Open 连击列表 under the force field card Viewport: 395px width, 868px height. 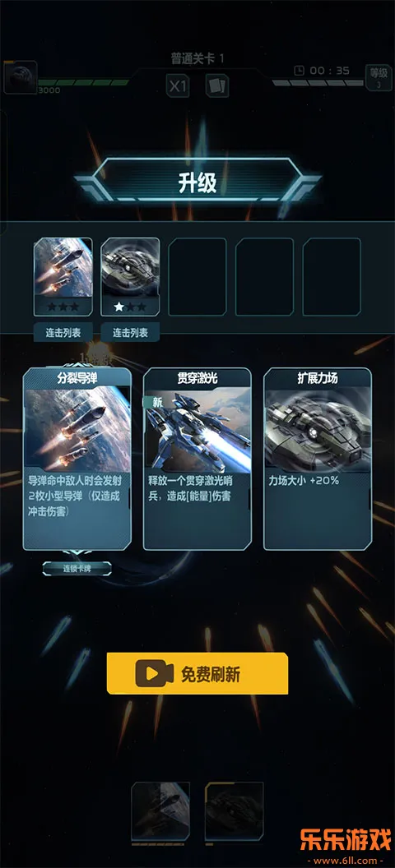point(130,332)
